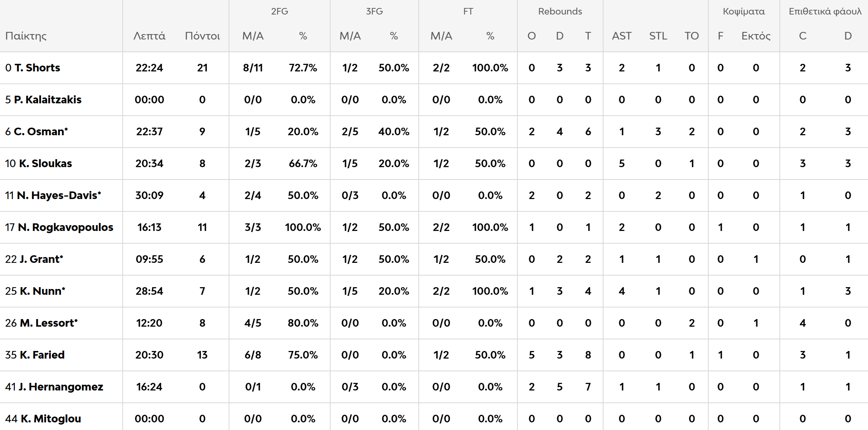
Task: Sort by AST column header
Action: (x=622, y=36)
